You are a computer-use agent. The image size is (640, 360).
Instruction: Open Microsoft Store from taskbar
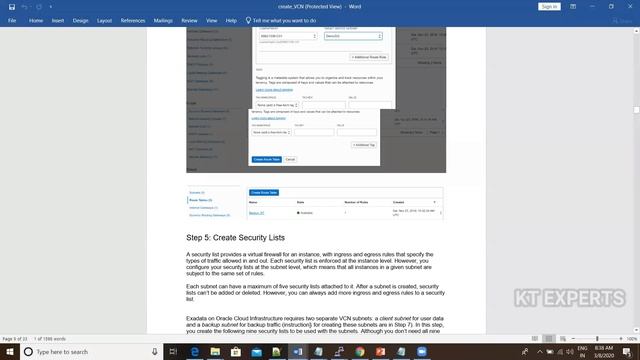point(236,351)
